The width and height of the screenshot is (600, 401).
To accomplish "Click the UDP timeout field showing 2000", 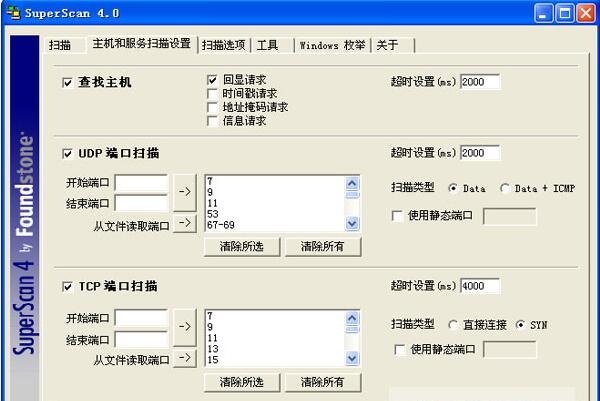I will tap(480, 153).
